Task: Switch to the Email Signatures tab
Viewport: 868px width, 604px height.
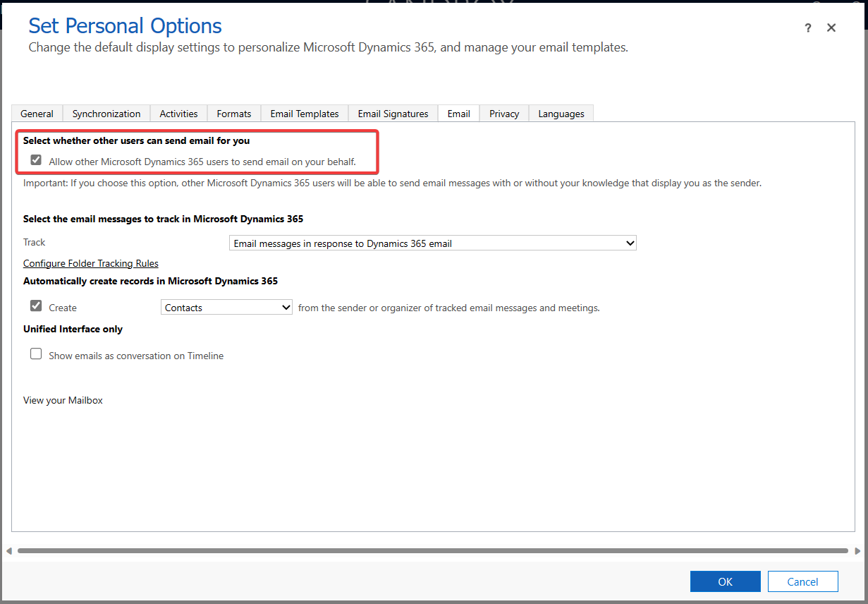Action: pos(393,114)
